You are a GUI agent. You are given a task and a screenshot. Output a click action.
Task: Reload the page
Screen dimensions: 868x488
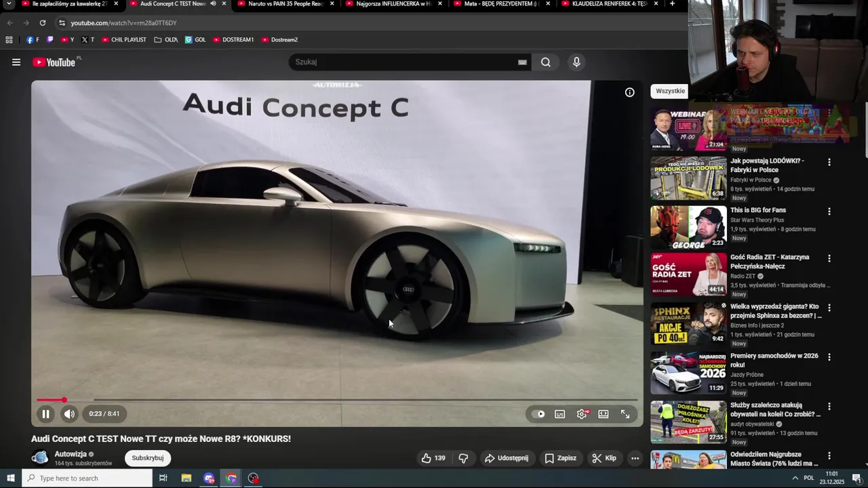coord(42,23)
